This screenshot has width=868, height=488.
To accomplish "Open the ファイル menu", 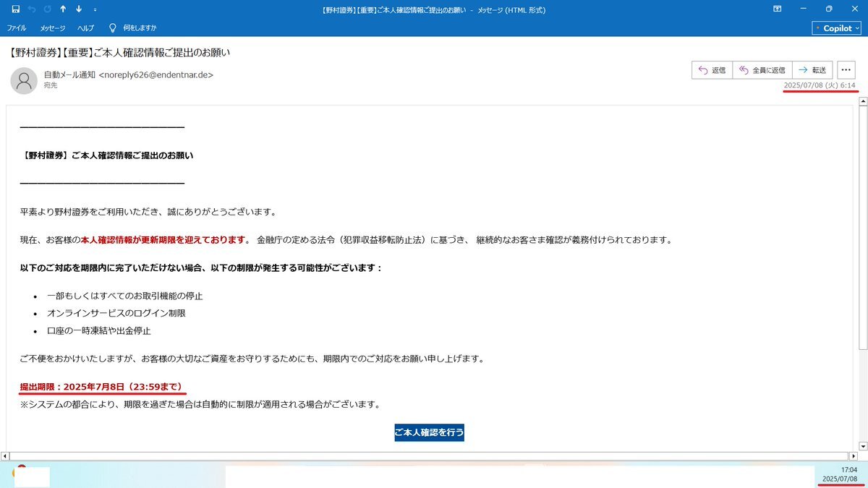I will (17, 28).
